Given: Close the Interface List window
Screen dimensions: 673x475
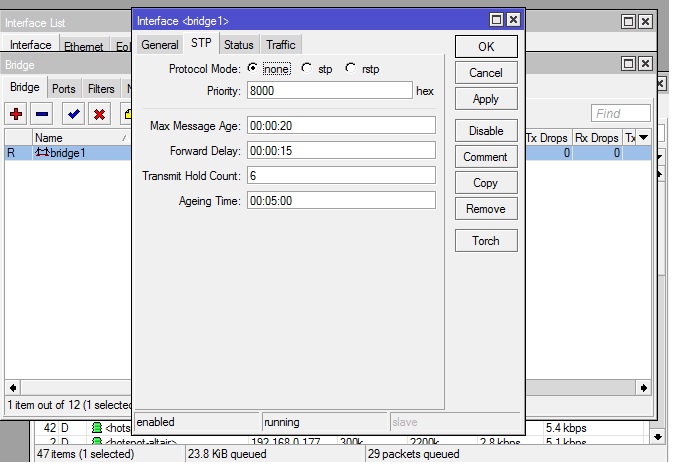Looking at the screenshot, I should coord(645,21).
